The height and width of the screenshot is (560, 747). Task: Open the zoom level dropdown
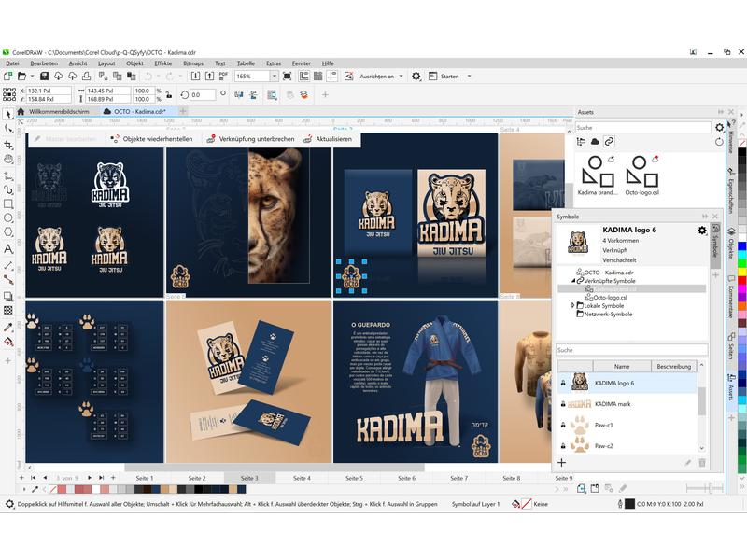click(274, 77)
